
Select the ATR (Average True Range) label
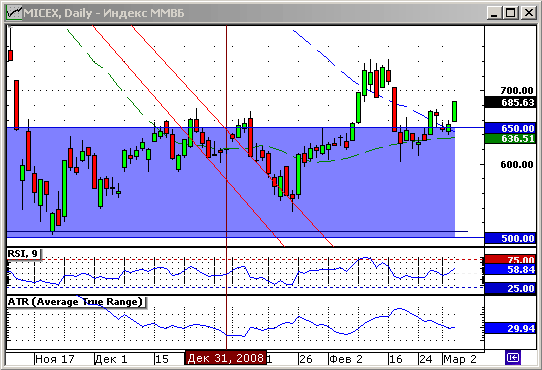[76, 302]
